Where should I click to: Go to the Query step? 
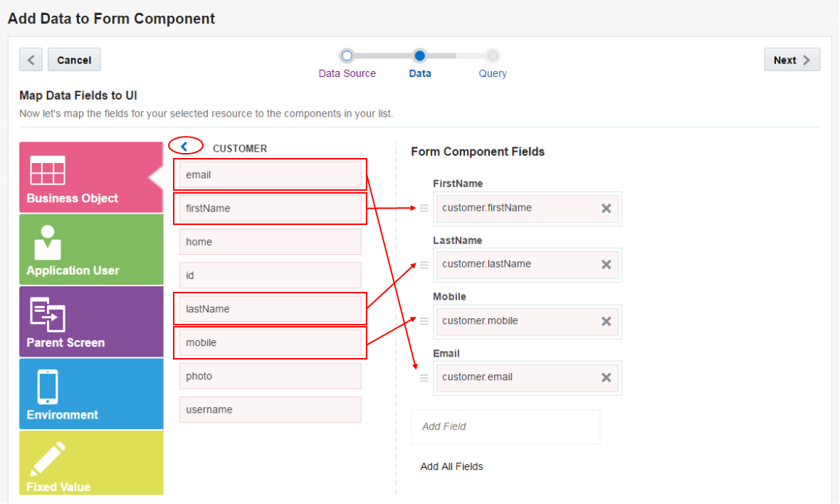[493, 56]
